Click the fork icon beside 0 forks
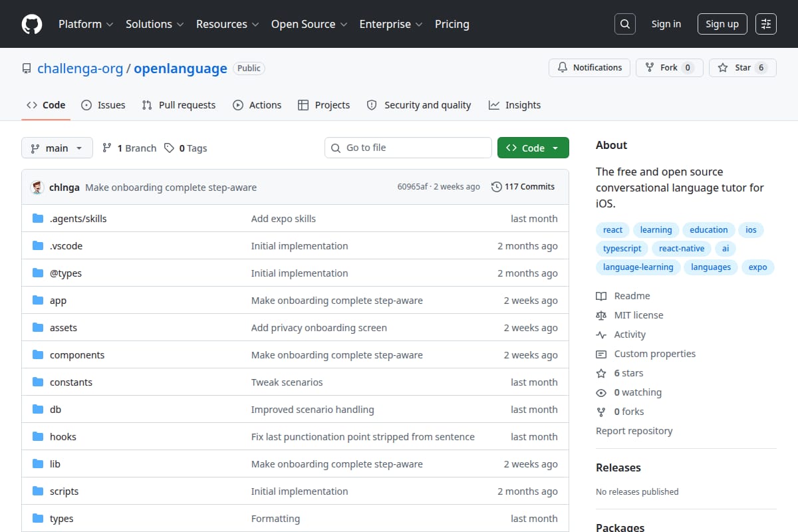 tap(601, 412)
